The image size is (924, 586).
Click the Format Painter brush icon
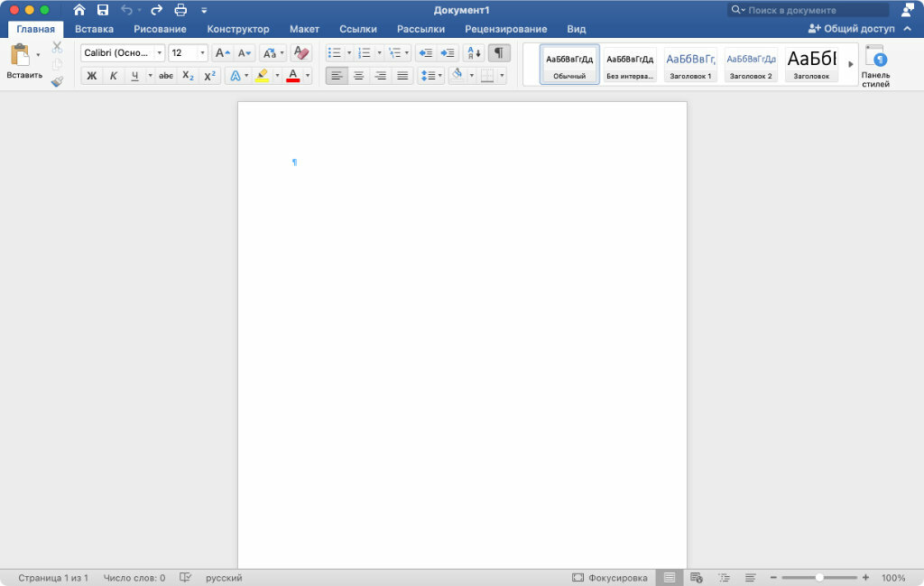57,81
